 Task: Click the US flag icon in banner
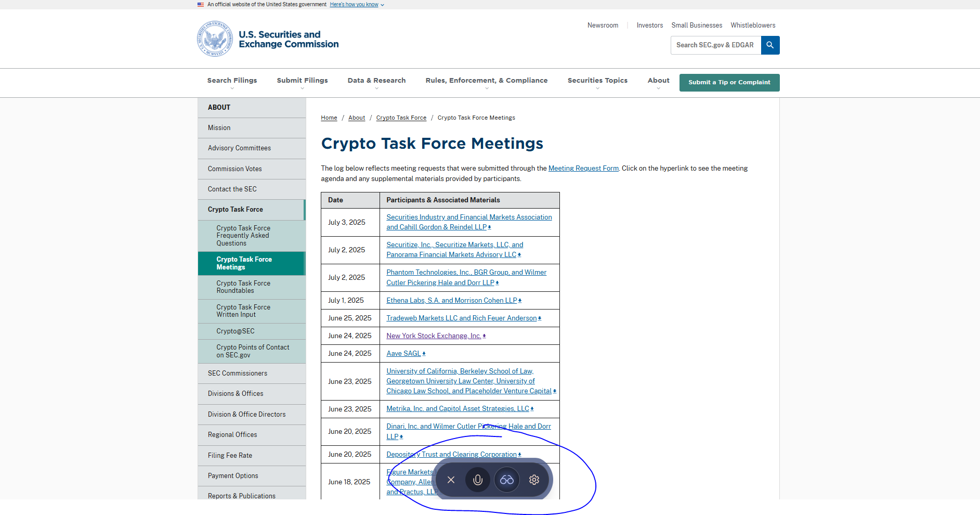[x=201, y=5]
